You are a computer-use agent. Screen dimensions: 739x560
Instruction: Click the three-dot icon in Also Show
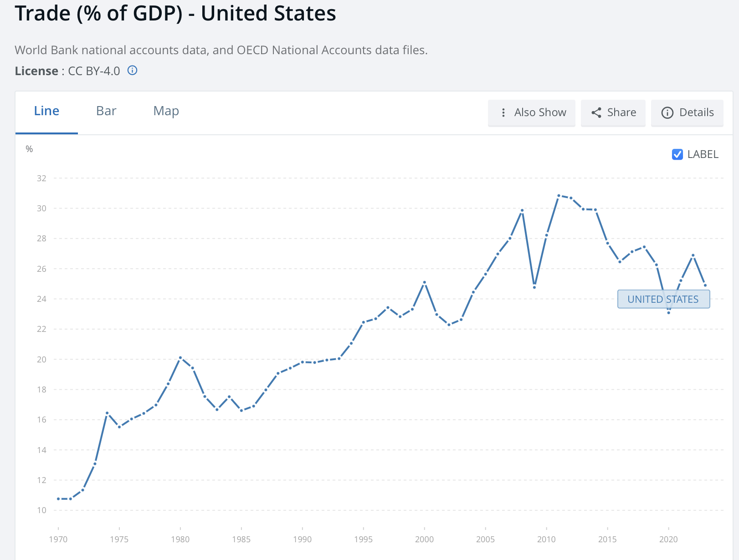tap(503, 112)
